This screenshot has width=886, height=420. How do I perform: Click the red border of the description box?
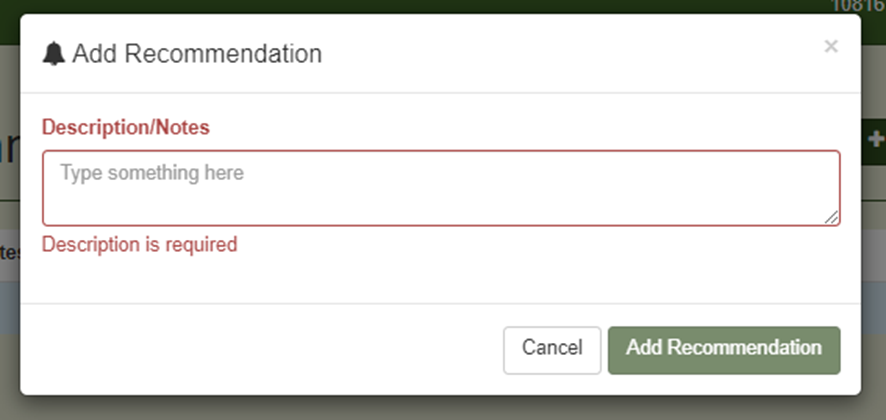point(440,151)
